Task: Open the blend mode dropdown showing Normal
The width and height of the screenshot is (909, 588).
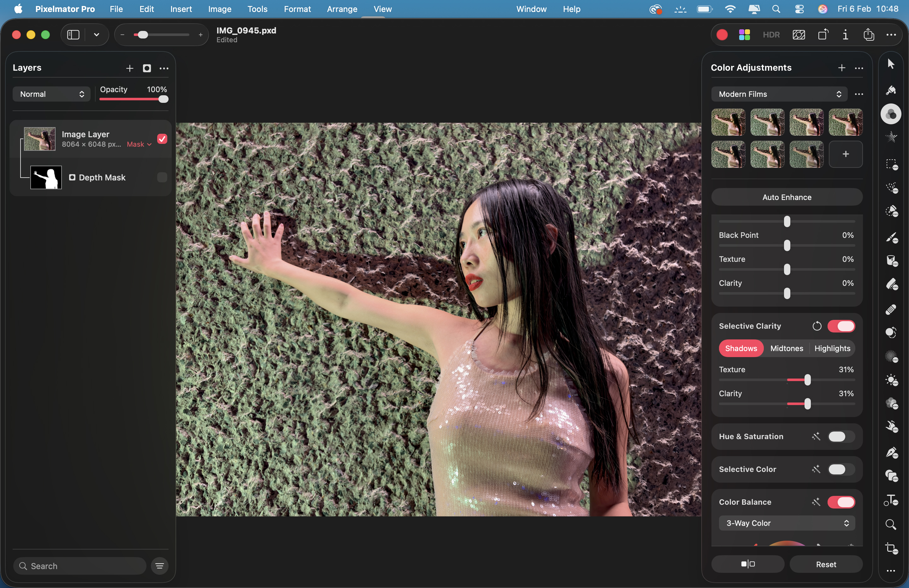Action: point(51,94)
